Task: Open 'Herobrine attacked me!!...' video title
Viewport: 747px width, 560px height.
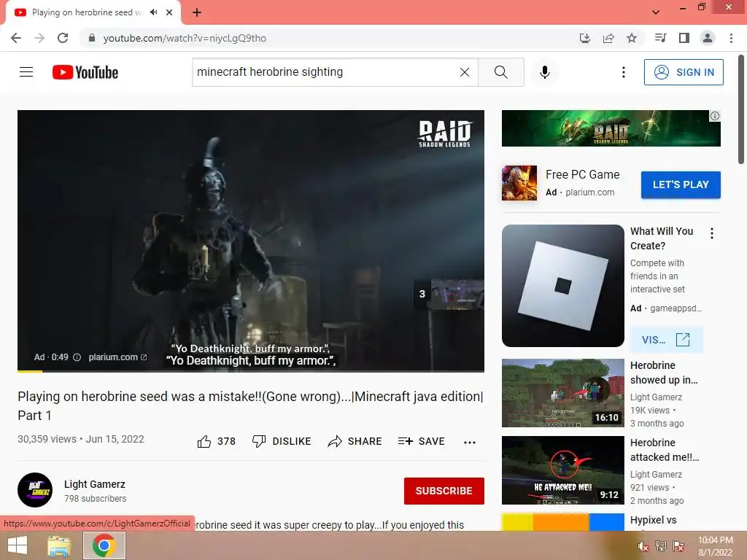Action: pos(665,449)
